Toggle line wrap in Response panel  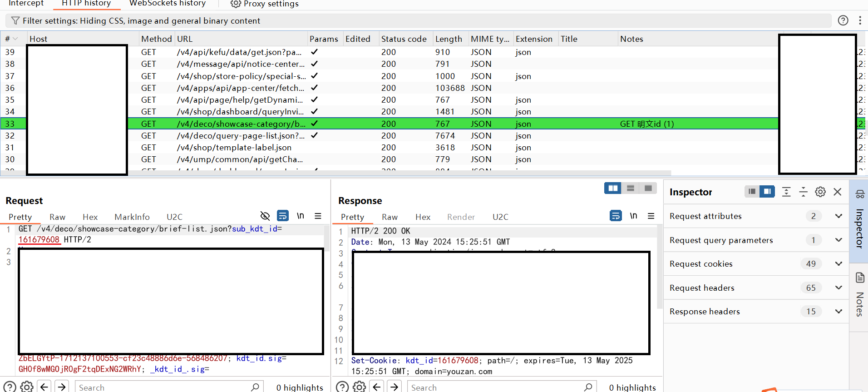pos(615,216)
